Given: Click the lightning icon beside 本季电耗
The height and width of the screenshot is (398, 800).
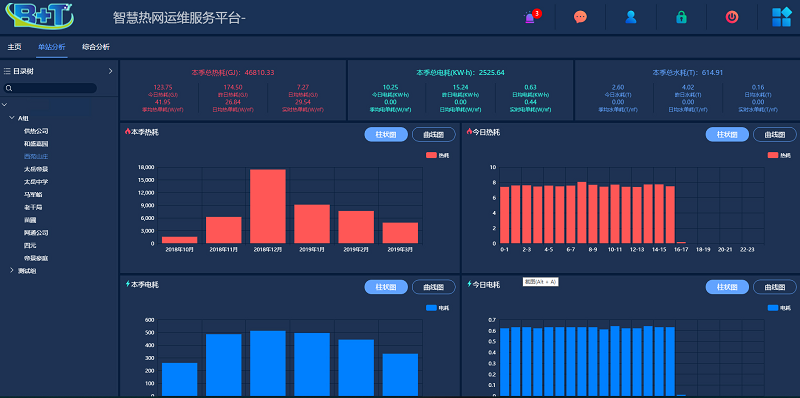Looking at the screenshot, I should tap(128, 284).
